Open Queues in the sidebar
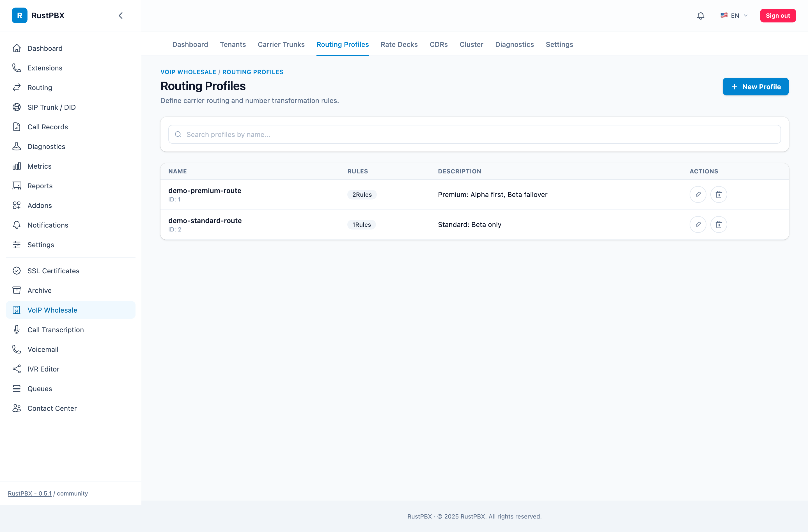Image resolution: width=808 pixels, height=532 pixels. [71, 389]
